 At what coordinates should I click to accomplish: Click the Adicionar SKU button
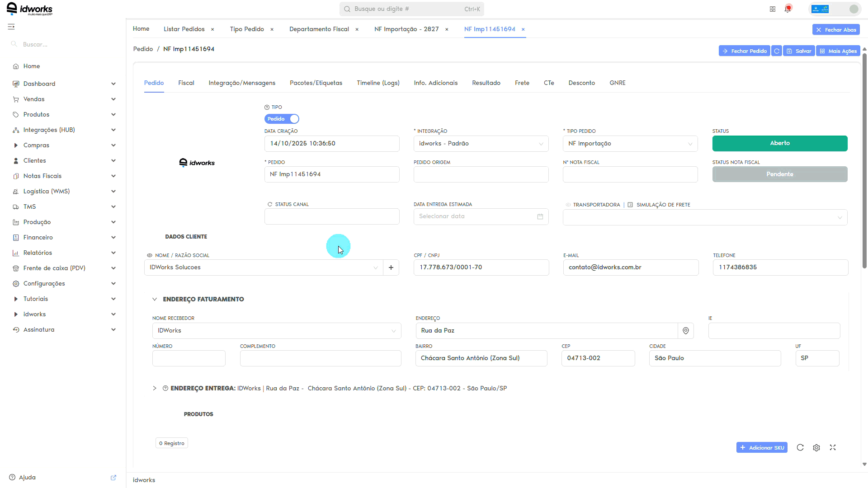click(x=762, y=447)
